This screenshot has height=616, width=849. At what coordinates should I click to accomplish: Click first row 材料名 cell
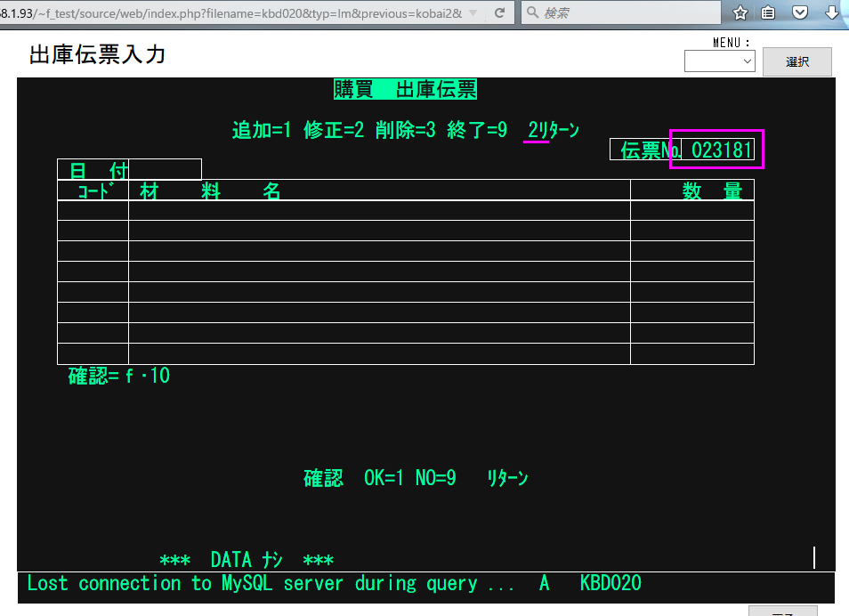tap(379, 211)
